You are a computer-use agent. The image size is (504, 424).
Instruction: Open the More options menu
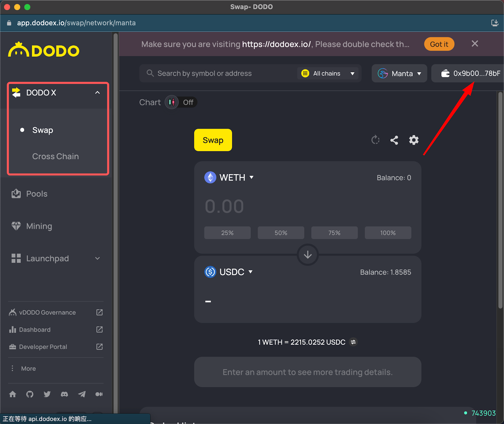[24, 369]
